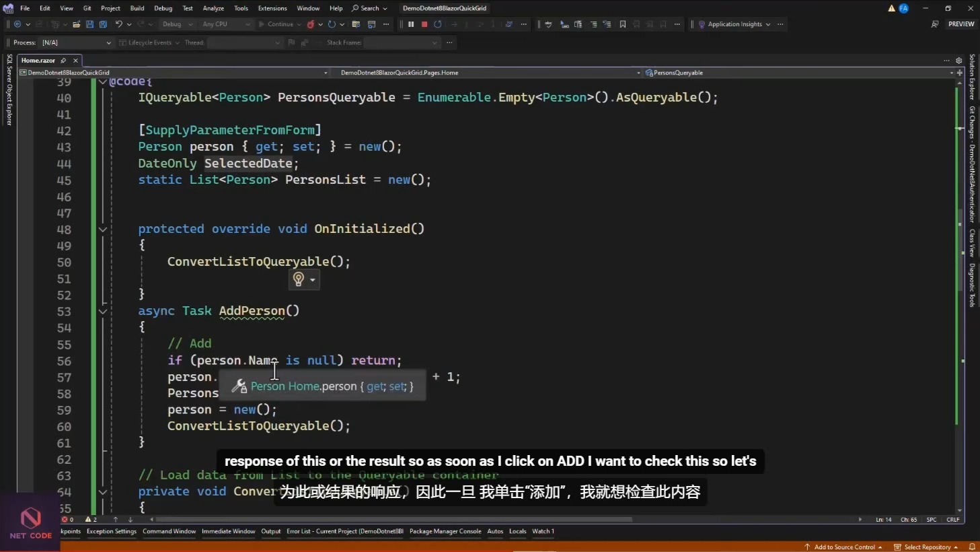Click the Toggle Bookmark icon

[x=623, y=24]
